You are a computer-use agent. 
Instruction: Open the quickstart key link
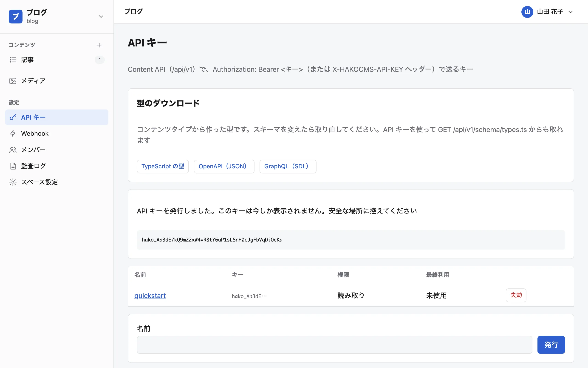click(x=150, y=296)
